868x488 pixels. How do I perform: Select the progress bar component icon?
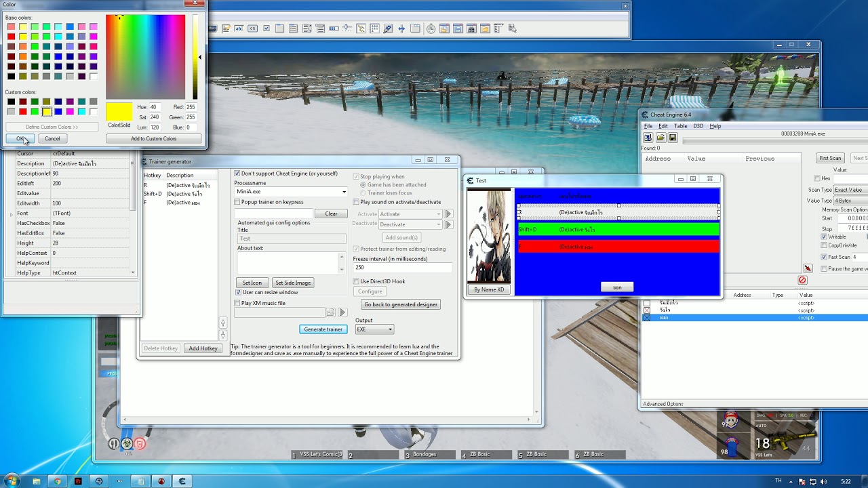click(x=334, y=28)
